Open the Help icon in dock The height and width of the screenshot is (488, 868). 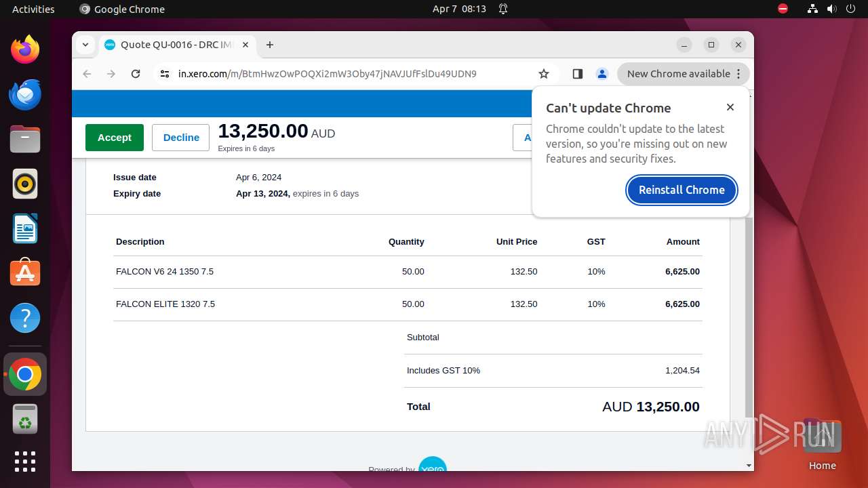pyautogui.click(x=25, y=318)
